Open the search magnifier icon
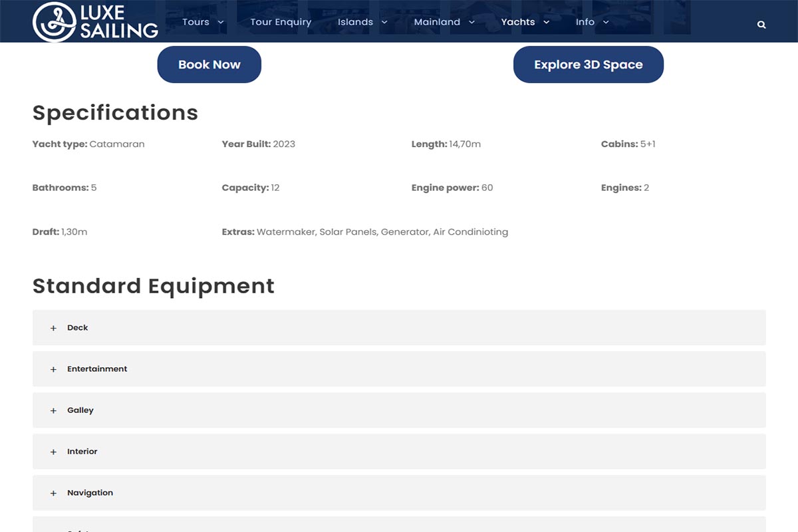This screenshot has height=532, width=798. click(x=761, y=25)
